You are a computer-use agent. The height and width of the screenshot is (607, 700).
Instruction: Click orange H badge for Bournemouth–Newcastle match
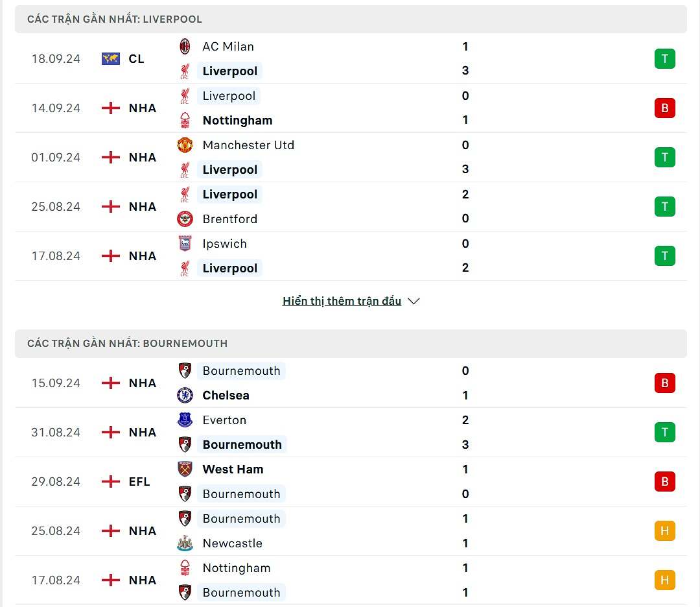[x=664, y=531]
